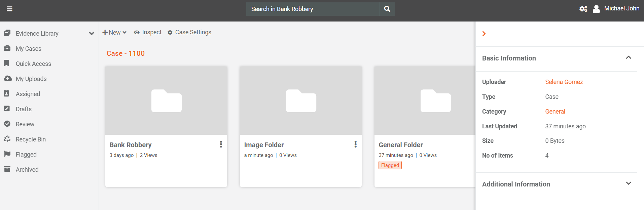
Task: Open uploader Selena Gomez link
Action: [564, 82]
